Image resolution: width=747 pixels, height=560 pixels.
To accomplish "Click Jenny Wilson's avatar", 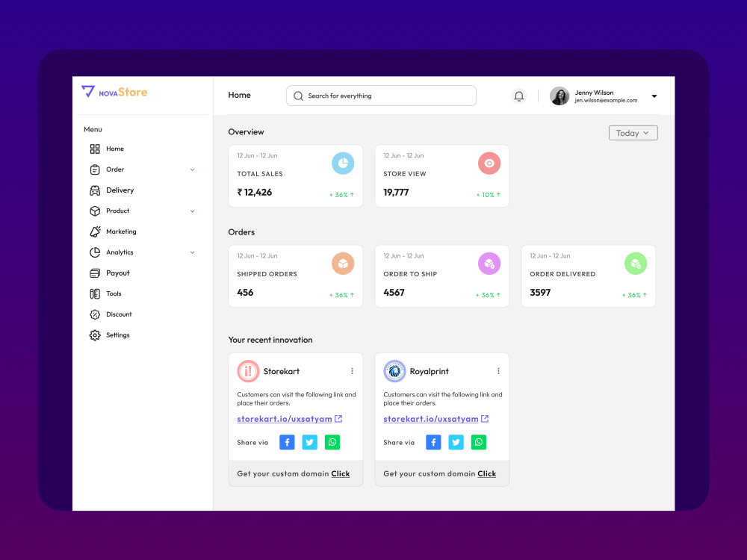I will tap(560, 96).
